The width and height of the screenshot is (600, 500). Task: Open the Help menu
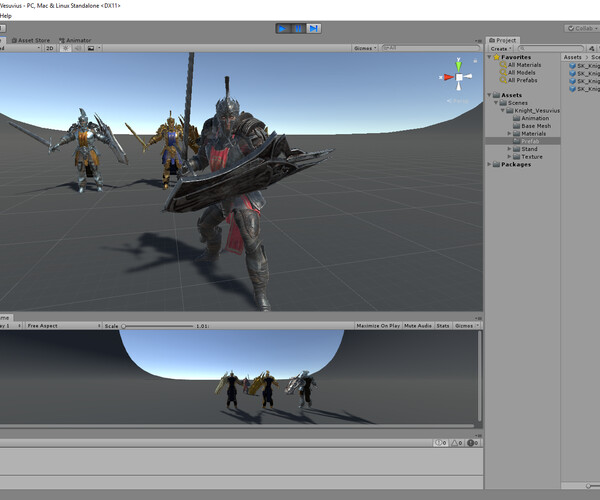pyautogui.click(x=6, y=16)
